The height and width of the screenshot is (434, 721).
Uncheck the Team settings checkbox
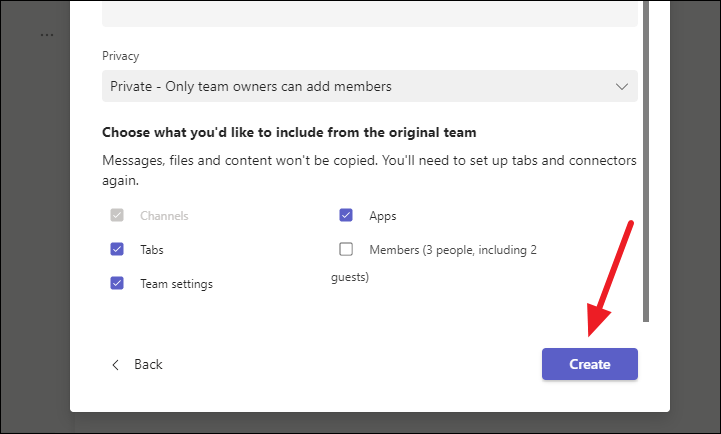117,283
